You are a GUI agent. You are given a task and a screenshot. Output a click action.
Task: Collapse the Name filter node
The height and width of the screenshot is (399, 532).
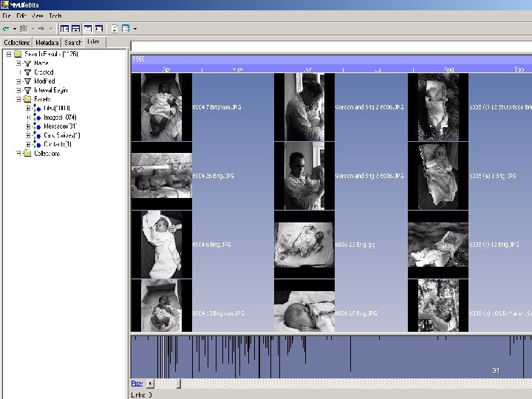[18, 64]
